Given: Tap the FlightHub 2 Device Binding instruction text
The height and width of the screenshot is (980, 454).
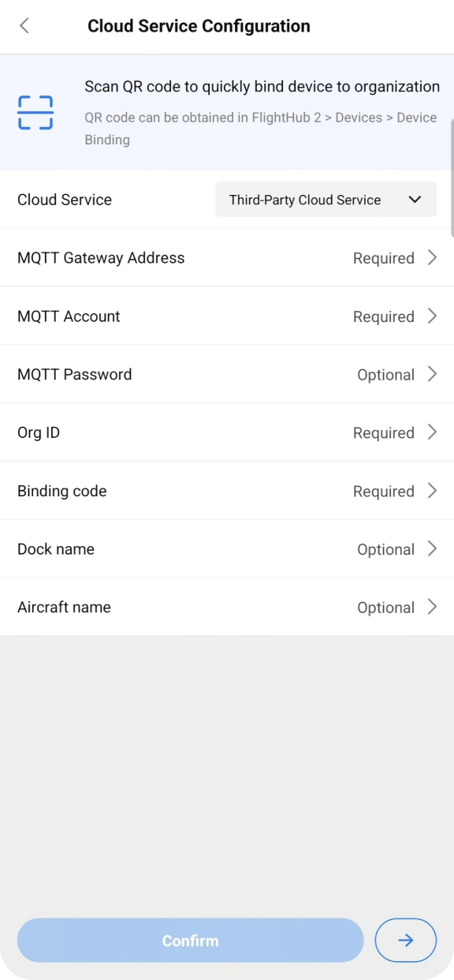Looking at the screenshot, I should click(260, 128).
